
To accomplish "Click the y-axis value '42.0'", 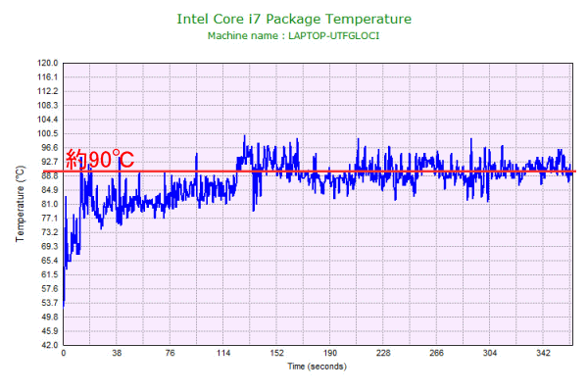I will pos(50,345).
